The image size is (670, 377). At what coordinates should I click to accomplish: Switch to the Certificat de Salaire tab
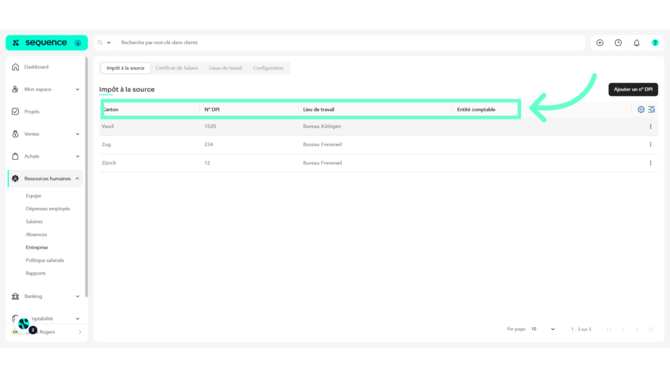pyautogui.click(x=176, y=68)
